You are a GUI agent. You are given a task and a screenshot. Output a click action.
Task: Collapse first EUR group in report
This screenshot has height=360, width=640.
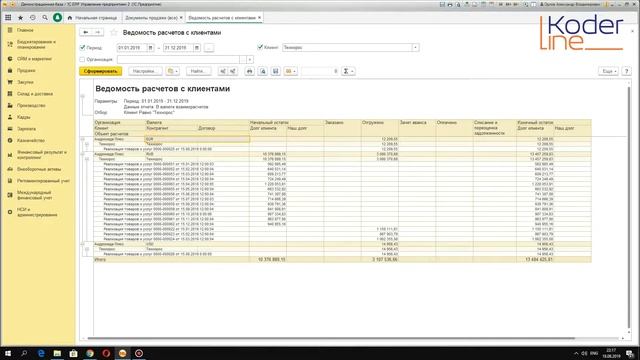click(82, 140)
